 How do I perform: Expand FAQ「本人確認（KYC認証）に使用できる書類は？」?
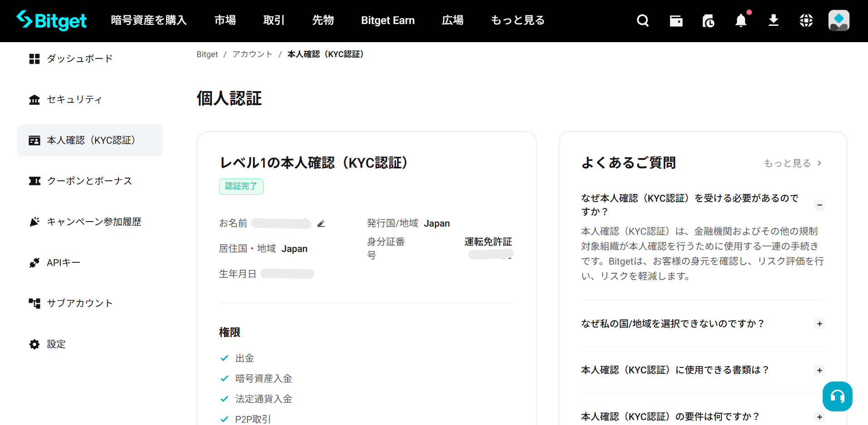[819, 370]
